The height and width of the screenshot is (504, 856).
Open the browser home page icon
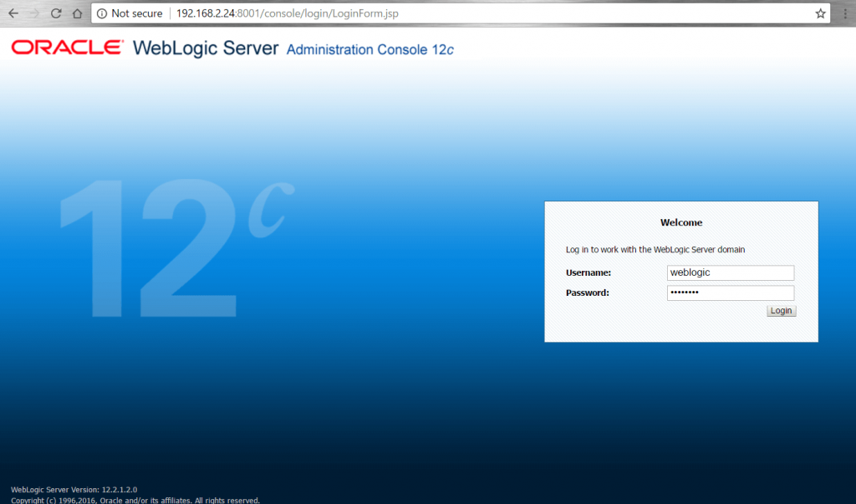(x=78, y=13)
